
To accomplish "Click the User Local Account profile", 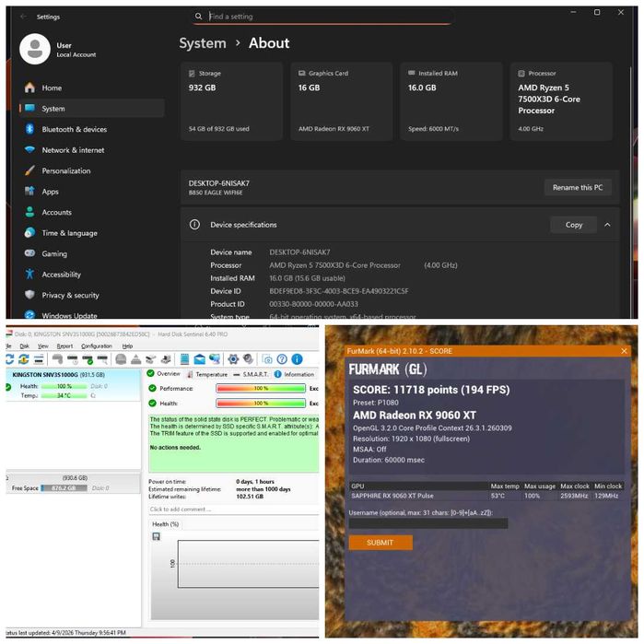I will click(x=58, y=49).
